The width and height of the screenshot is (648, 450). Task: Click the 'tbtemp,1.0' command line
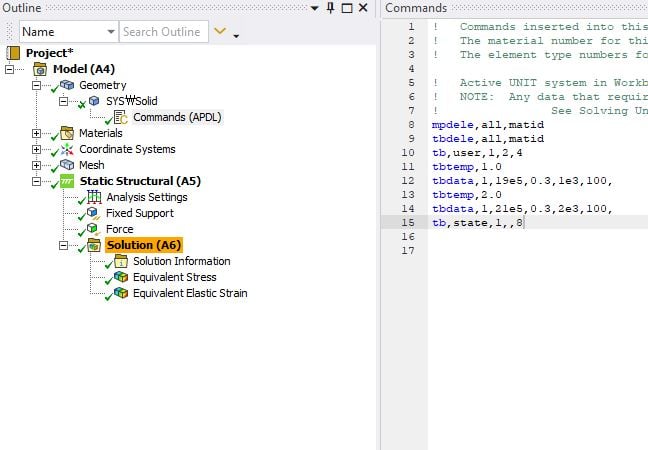point(467,167)
